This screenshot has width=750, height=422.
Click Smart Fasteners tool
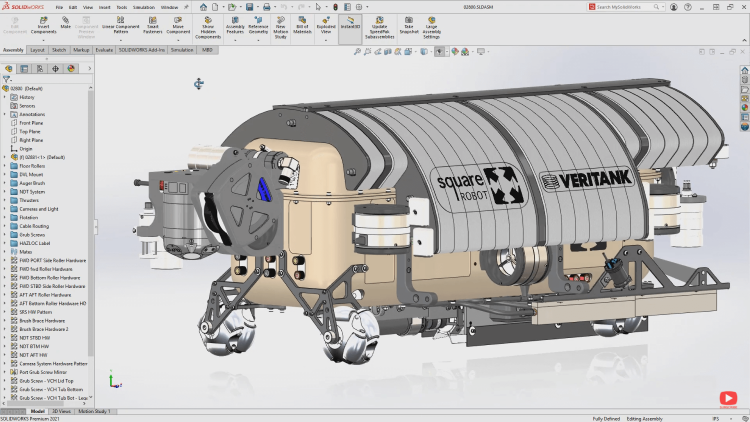coord(153,25)
